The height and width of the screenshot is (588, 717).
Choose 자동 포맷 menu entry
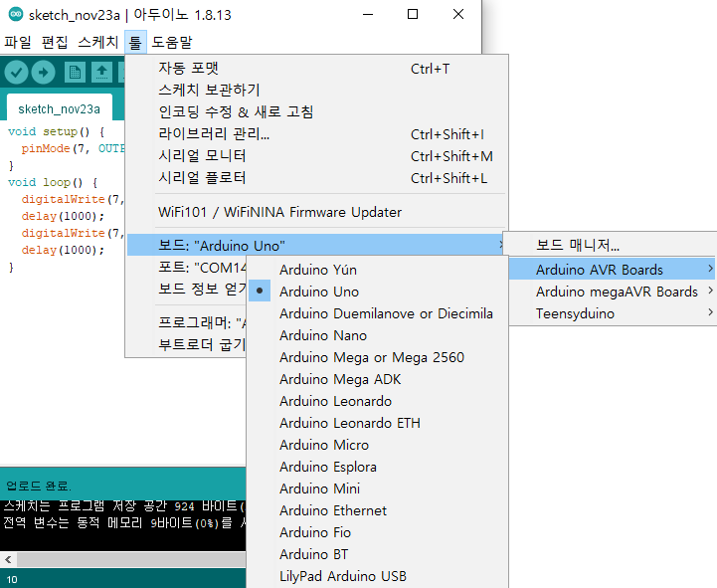(316, 69)
